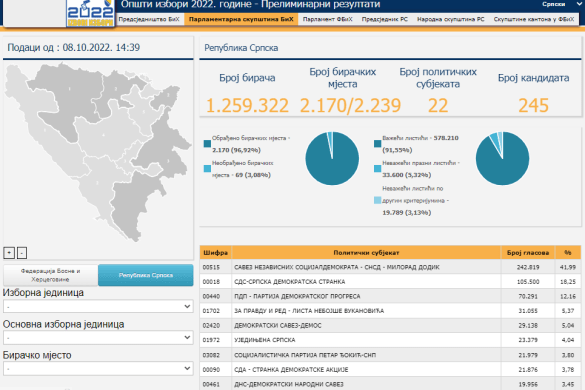Go to Народна скупштина РС tab

pyautogui.click(x=450, y=19)
